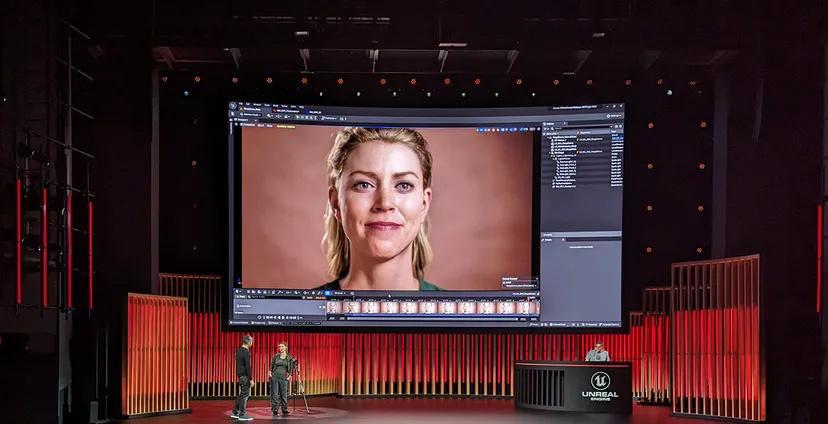Open the Lit view mode dropdown
Screen dimensions: 828x424
click(261, 125)
